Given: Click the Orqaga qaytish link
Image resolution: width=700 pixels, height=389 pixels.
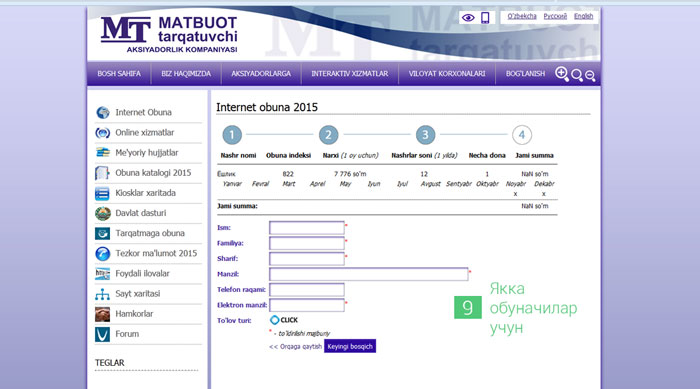Looking at the screenshot, I should (295, 347).
